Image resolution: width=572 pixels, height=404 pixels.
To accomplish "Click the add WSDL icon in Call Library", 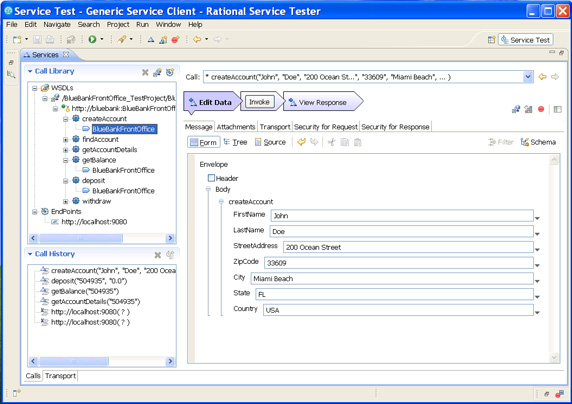I will click(x=157, y=72).
